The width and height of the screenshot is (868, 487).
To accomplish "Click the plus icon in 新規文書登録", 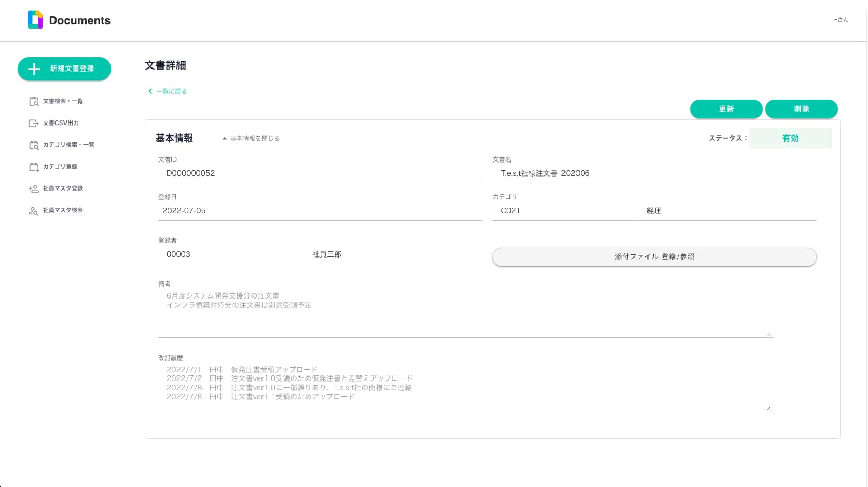I will tap(34, 69).
